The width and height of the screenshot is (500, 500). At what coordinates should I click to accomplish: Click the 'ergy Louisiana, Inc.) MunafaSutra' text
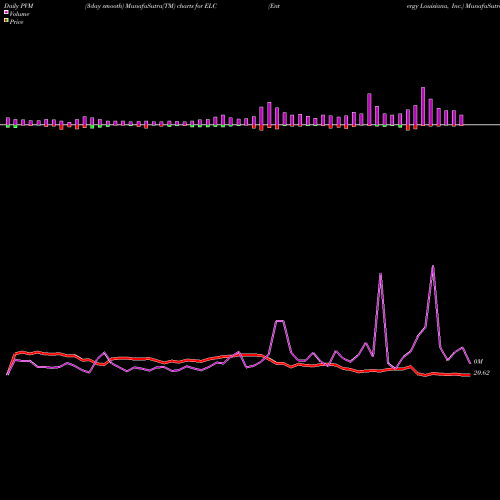(x=453, y=6)
